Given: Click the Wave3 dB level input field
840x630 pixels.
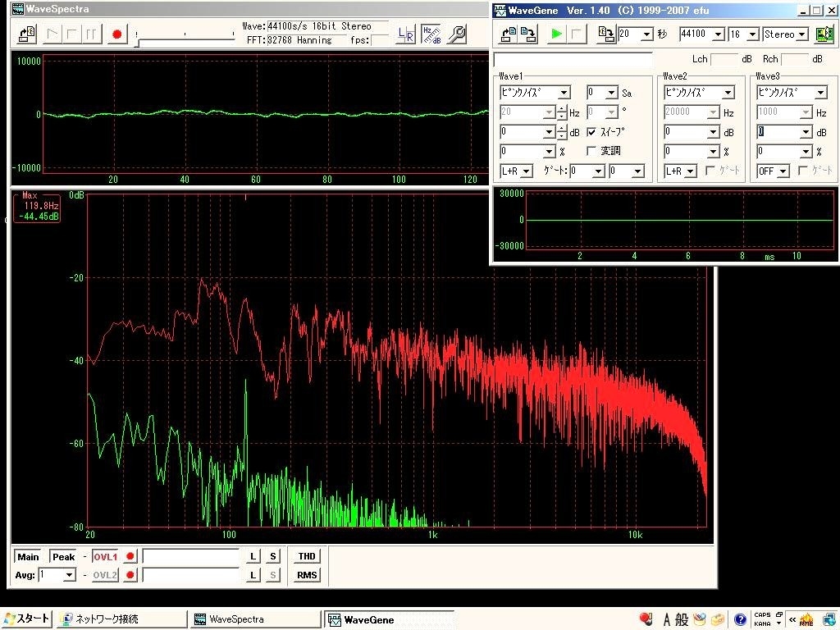Looking at the screenshot, I should 778,132.
